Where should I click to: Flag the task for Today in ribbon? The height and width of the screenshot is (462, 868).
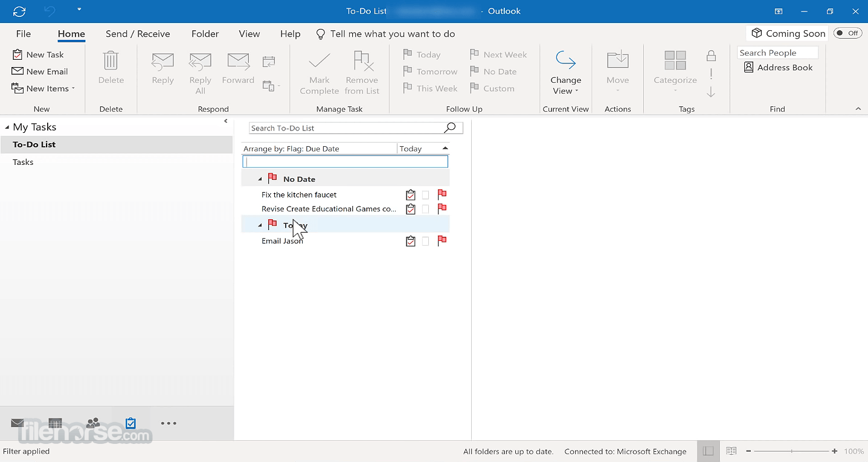pyautogui.click(x=422, y=54)
